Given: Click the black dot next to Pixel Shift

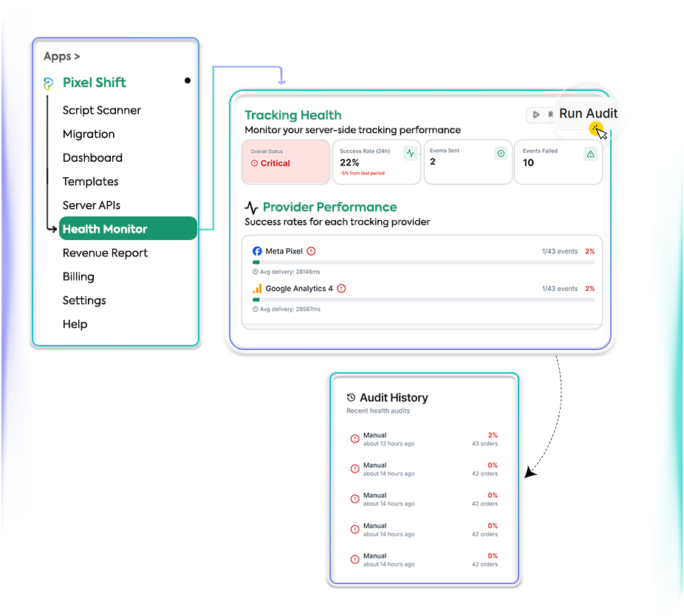Looking at the screenshot, I should coord(188,81).
